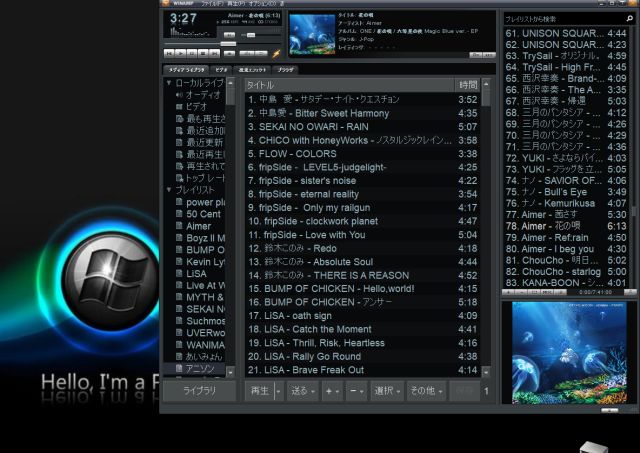Open the オプション menu

pyautogui.click(x=264, y=3)
